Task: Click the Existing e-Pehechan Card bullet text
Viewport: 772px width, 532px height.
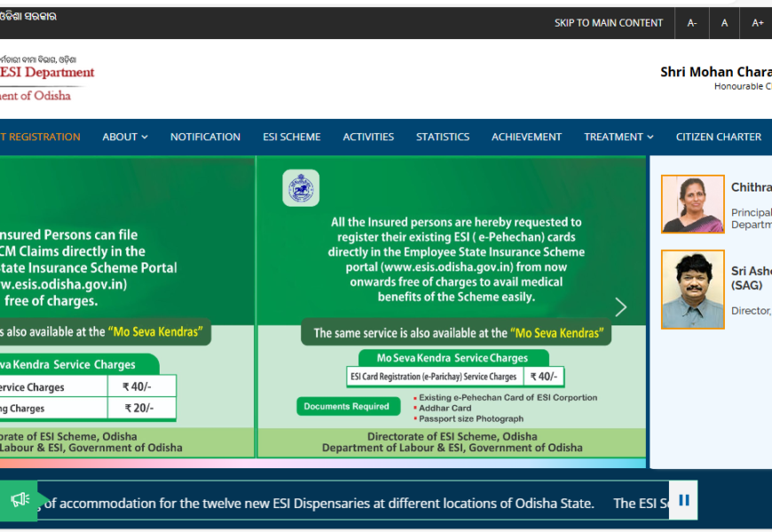Action: pyautogui.click(x=508, y=397)
